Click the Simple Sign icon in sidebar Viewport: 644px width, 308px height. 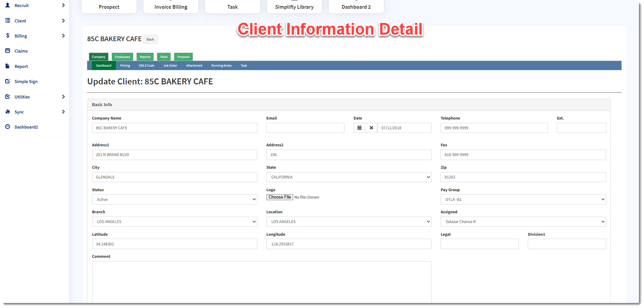pos(8,81)
